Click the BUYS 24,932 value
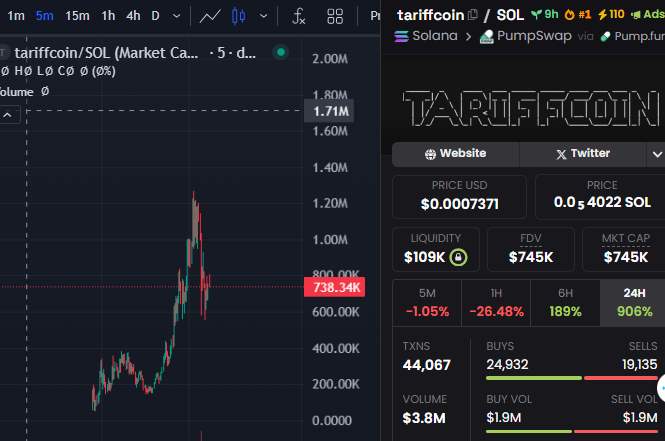Viewport: 665px width, 441px height. click(507, 365)
